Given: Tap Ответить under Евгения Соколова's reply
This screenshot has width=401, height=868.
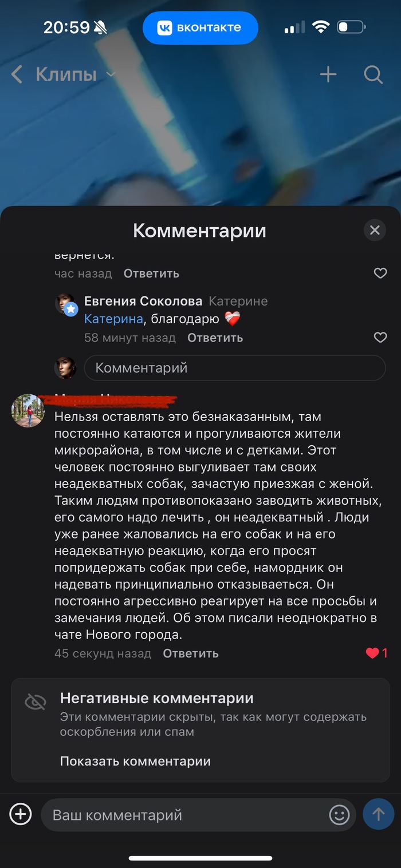Looking at the screenshot, I should 215,338.
